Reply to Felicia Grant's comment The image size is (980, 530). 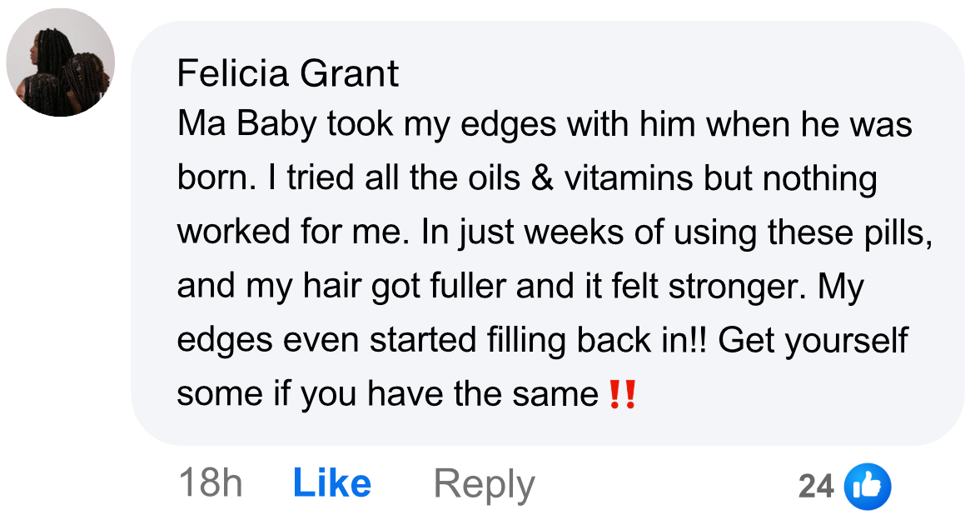coord(484,484)
